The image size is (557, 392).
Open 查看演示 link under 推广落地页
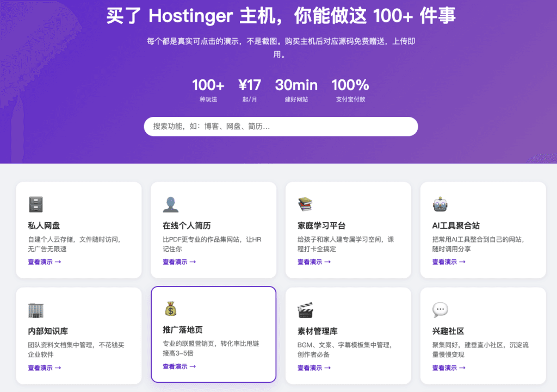(179, 366)
